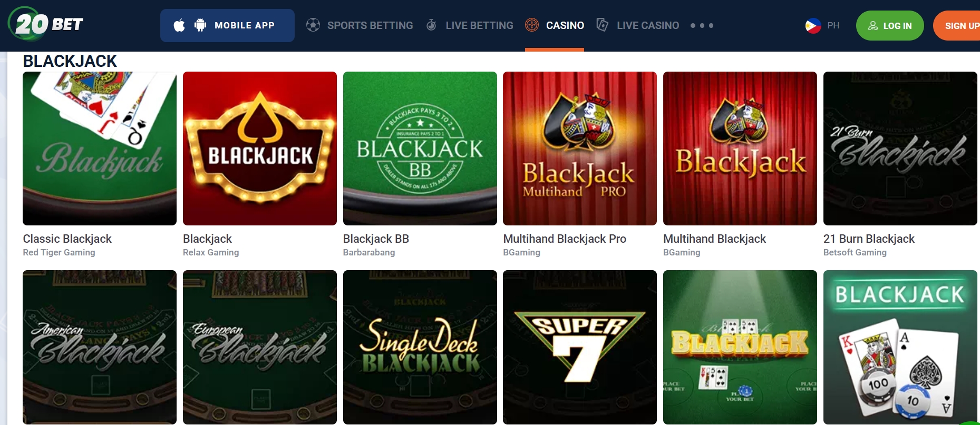This screenshot has height=425, width=980.
Task: Click the Philippines flag icon
Action: [x=813, y=25]
